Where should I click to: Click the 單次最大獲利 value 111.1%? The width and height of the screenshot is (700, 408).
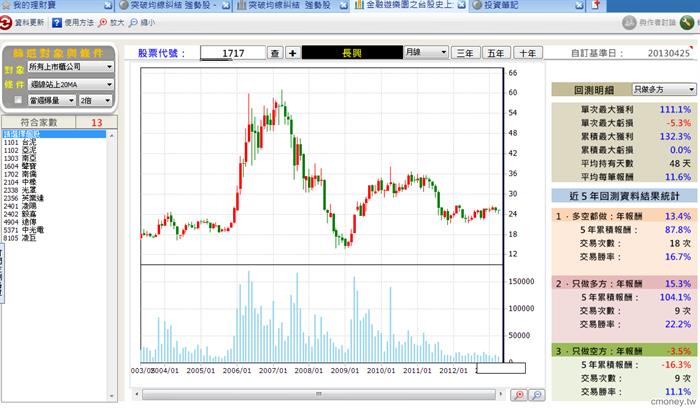(675, 109)
